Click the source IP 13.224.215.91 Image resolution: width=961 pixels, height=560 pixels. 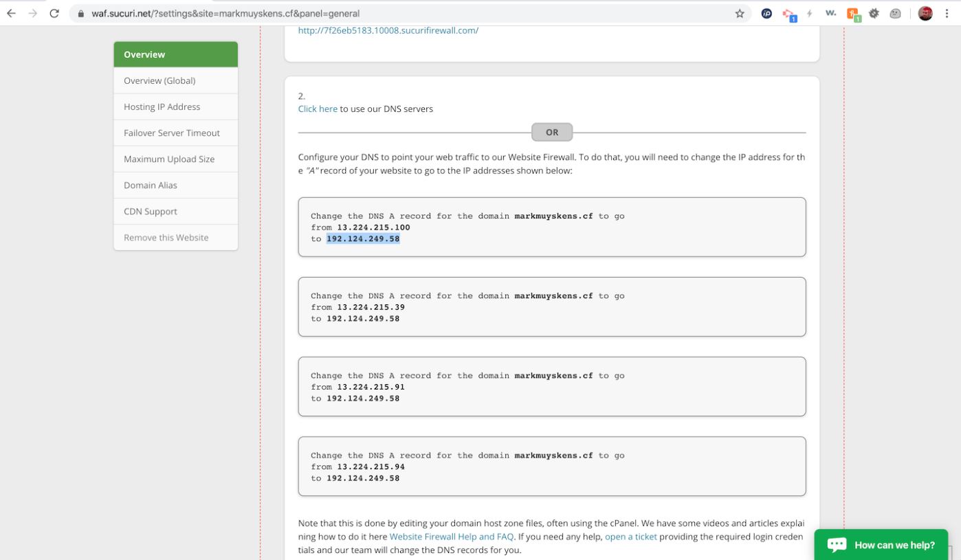[x=371, y=387]
